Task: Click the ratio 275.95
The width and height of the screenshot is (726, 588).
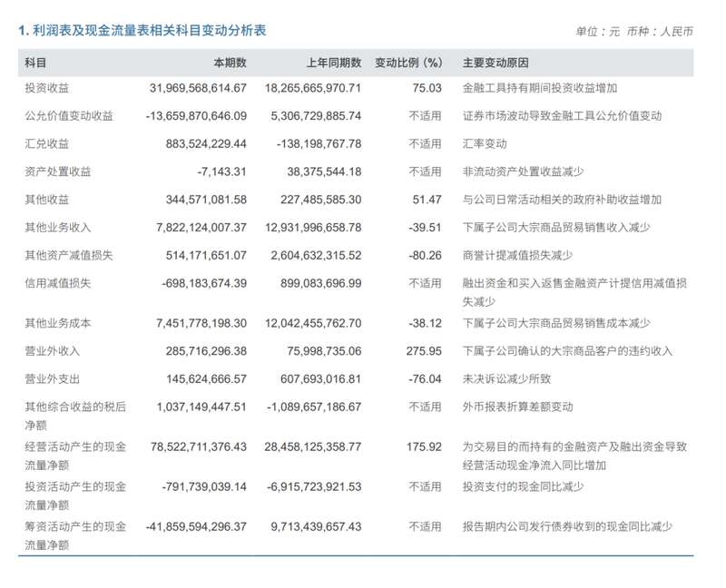Action: coord(424,351)
